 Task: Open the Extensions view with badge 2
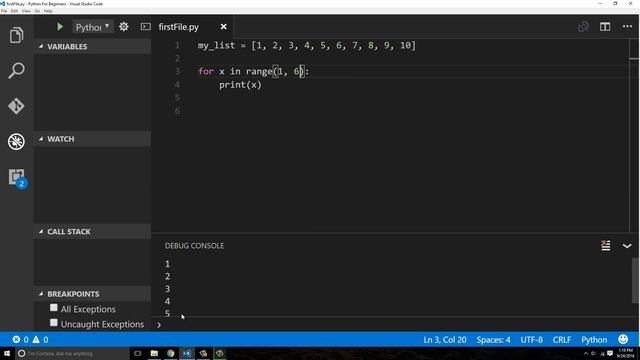click(17, 178)
